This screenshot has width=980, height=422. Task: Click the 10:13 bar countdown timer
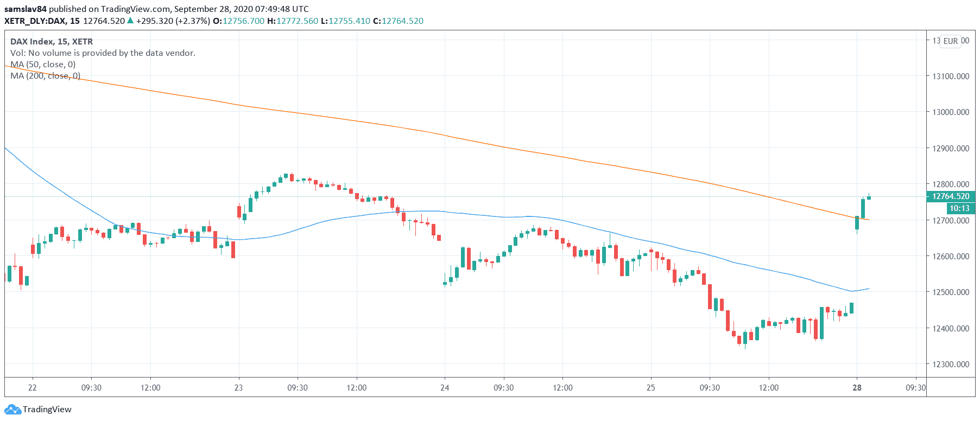(x=959, y=208)
